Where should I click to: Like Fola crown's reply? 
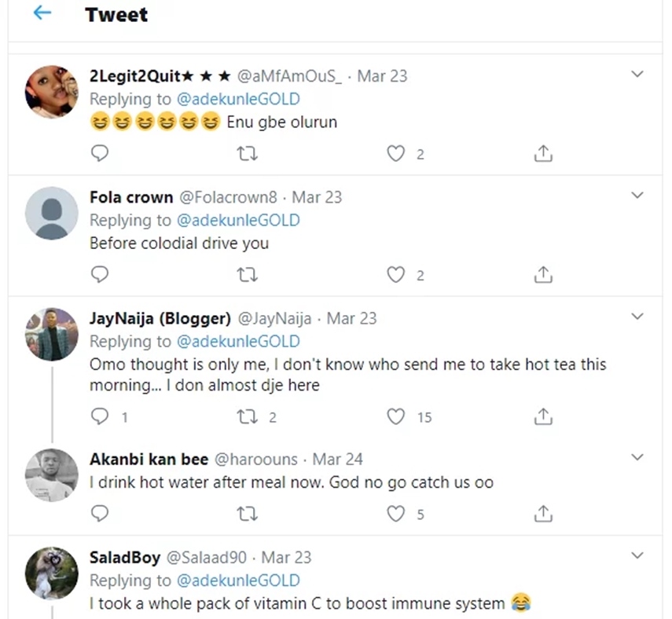tap(395, 274)
